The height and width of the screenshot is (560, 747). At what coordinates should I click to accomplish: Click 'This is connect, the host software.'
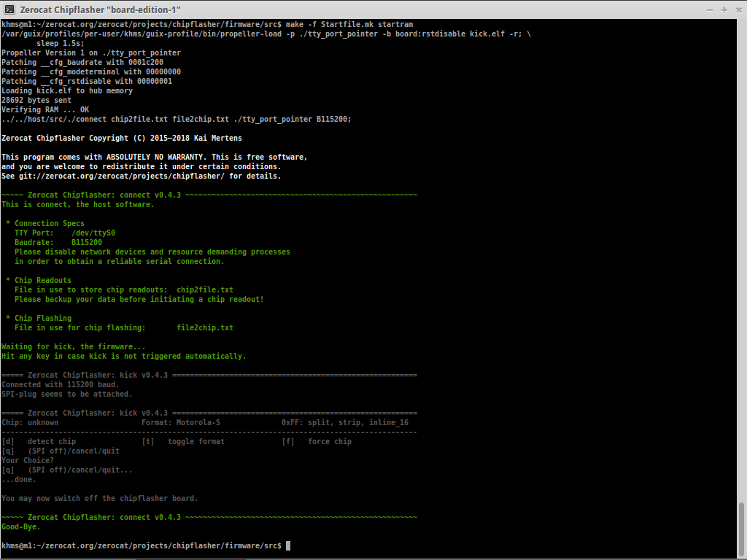77,204
